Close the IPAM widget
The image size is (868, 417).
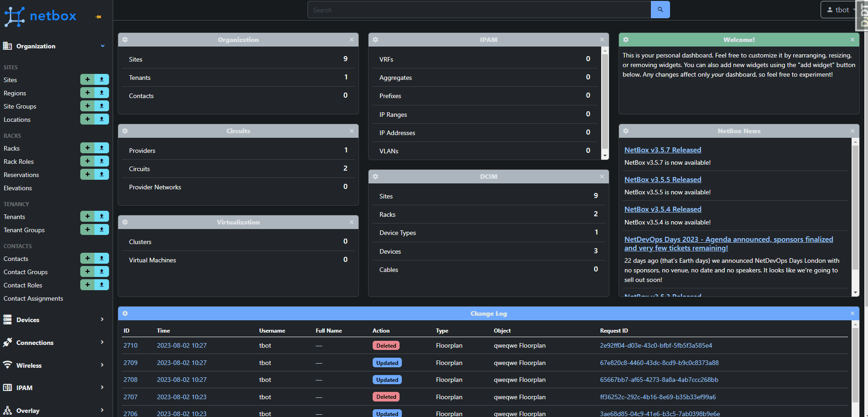[x=602, y=40]
